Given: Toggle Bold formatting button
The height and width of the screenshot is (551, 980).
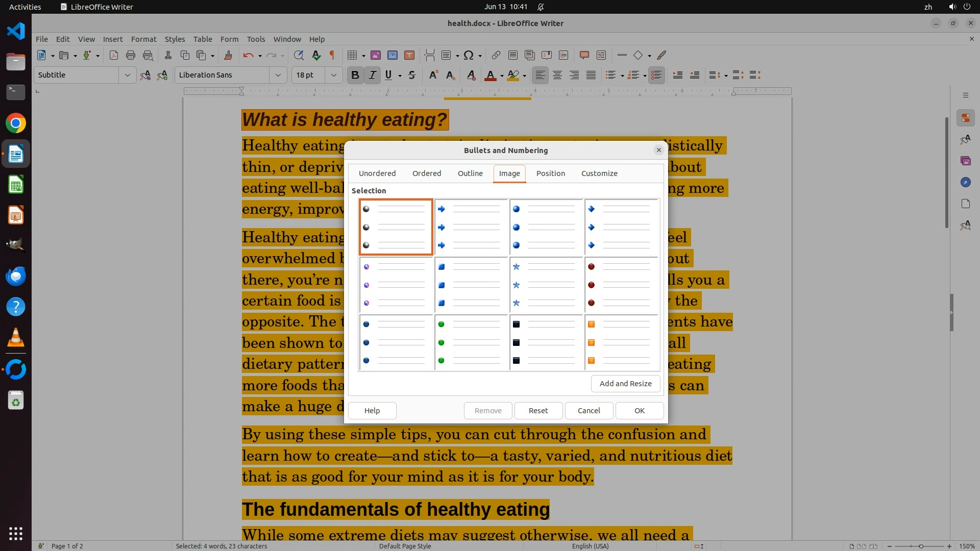Looking at the screenshot, I should (x=355, y=75).
